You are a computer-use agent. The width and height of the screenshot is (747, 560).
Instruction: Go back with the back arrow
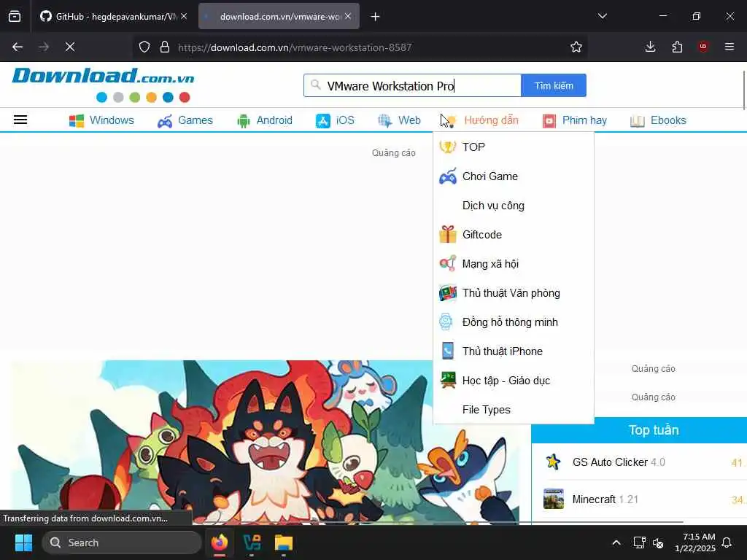18,47
